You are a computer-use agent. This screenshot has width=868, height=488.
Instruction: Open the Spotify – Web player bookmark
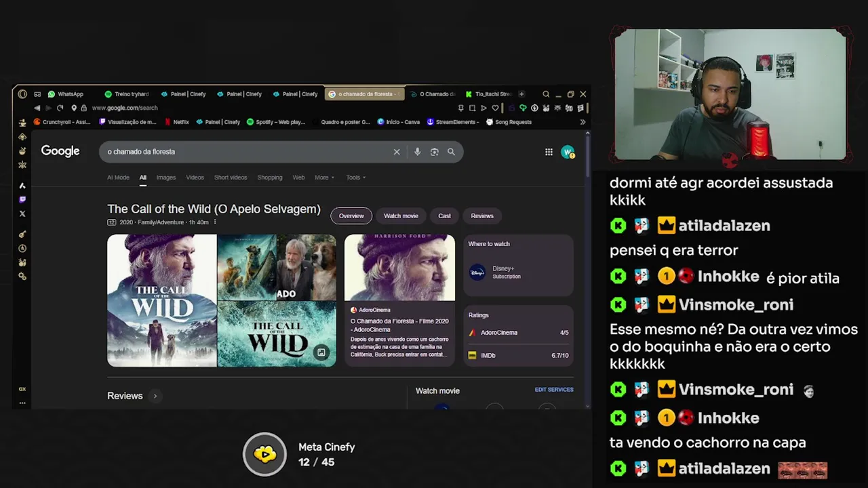(276, 122)
